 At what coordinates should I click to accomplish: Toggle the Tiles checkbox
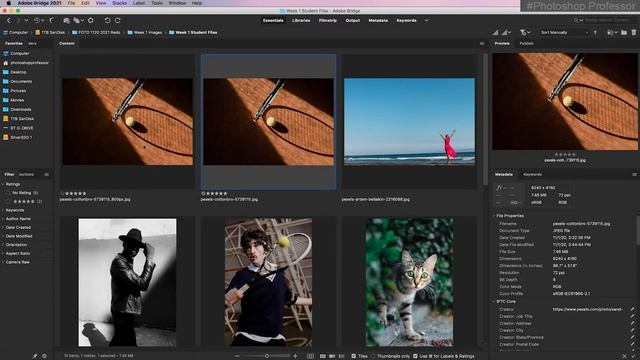click(x=354, y=356)
